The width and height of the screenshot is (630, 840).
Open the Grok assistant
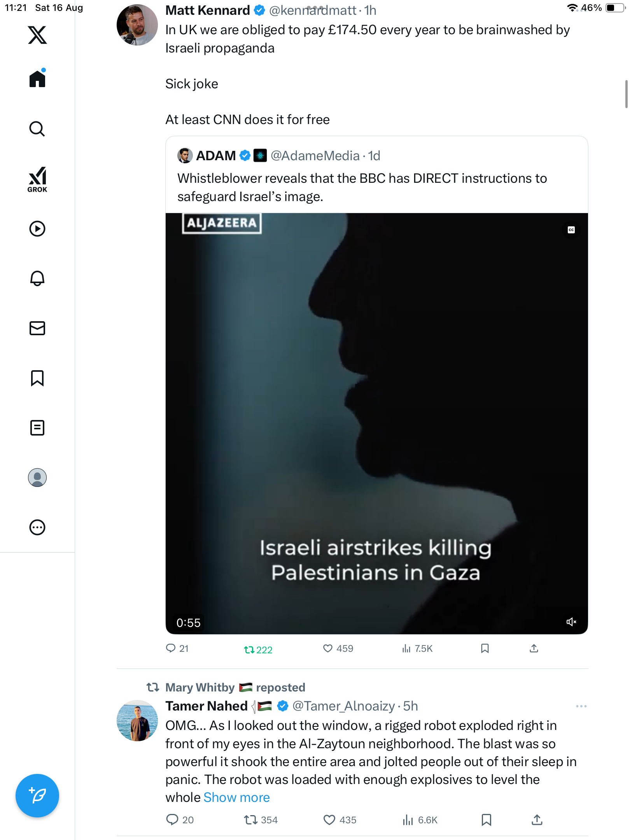point(37,179)
